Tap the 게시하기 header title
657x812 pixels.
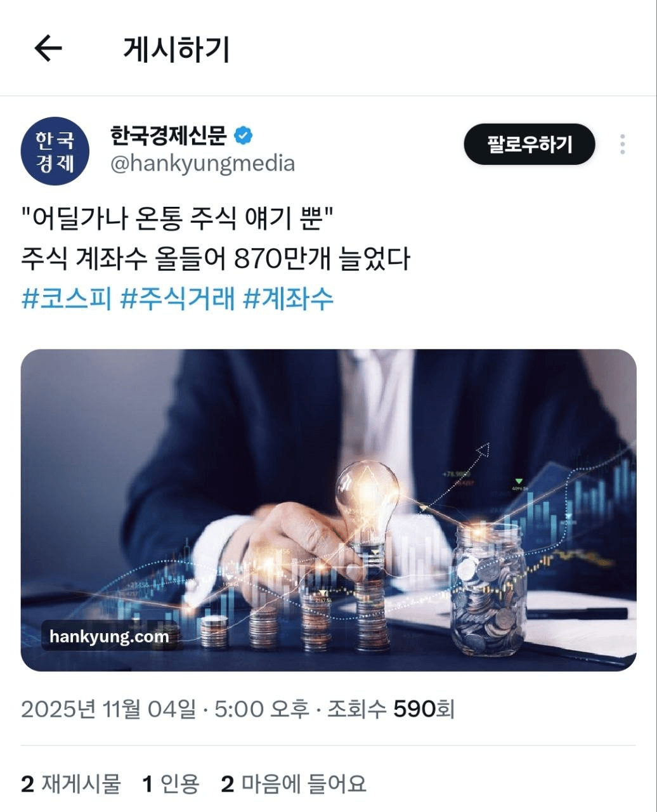[x=176, y=49]
